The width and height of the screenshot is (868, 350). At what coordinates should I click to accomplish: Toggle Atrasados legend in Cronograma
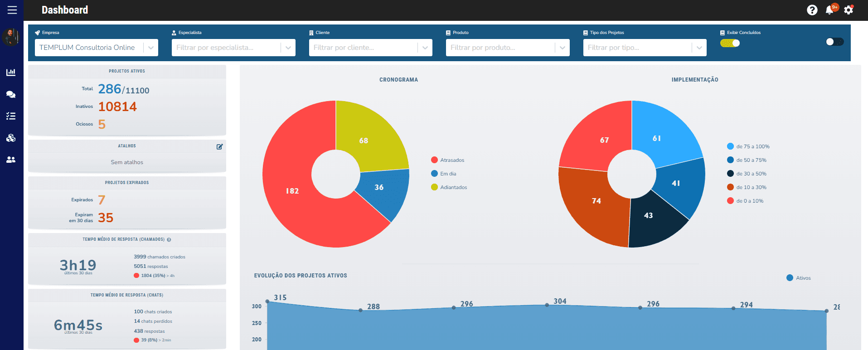click(x=448, y=160)
